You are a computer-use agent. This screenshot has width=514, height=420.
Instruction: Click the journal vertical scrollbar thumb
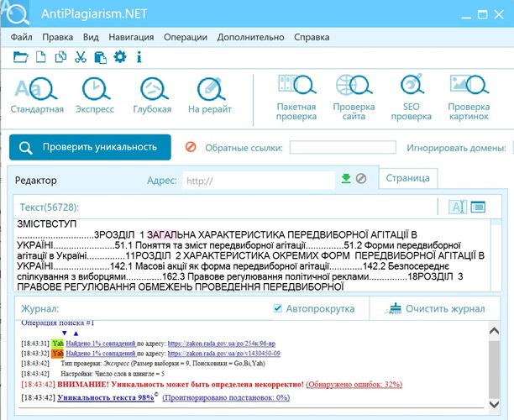494,369
